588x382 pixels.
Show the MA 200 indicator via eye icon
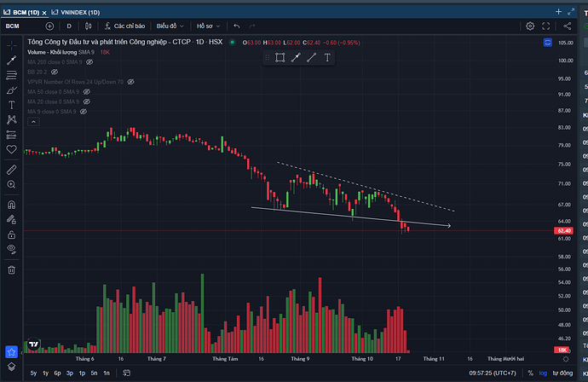pyautogui.click(x=90, y=62)
